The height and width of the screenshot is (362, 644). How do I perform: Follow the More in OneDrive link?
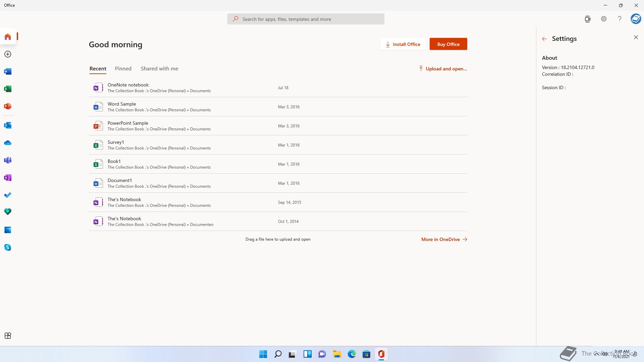(444, 239)
